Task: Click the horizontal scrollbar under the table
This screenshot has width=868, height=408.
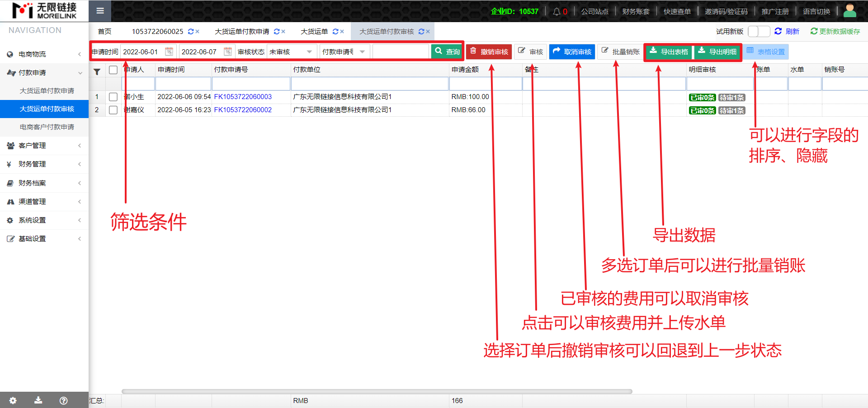Action: coord(377,391)
